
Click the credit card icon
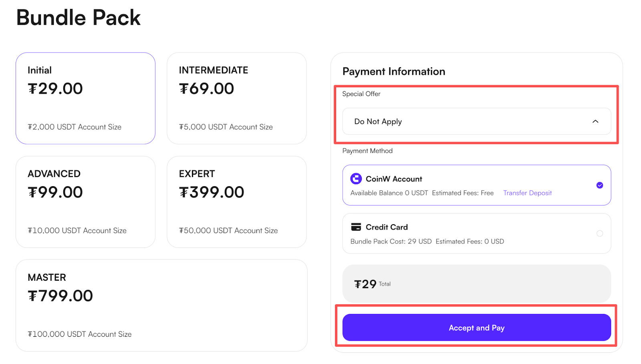tap(356, 227)
